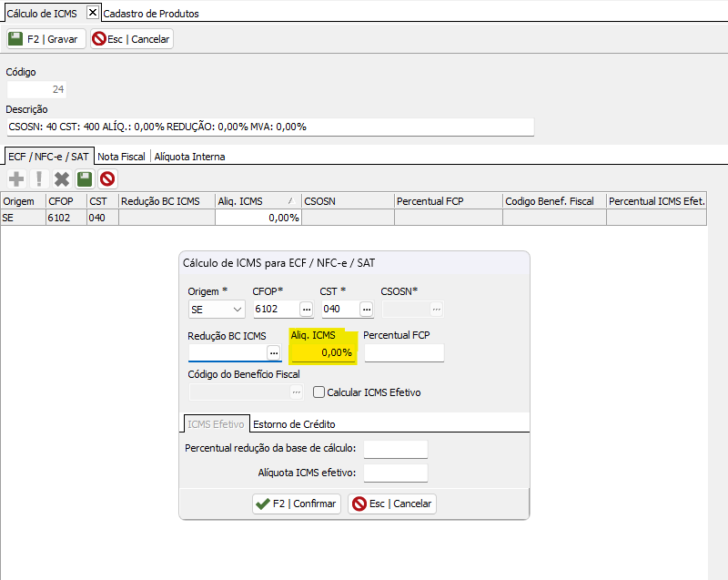Viewport: 728px width, 580px height.
Task: Open the CST lookup ellipsis button
Action: [366, 310]
